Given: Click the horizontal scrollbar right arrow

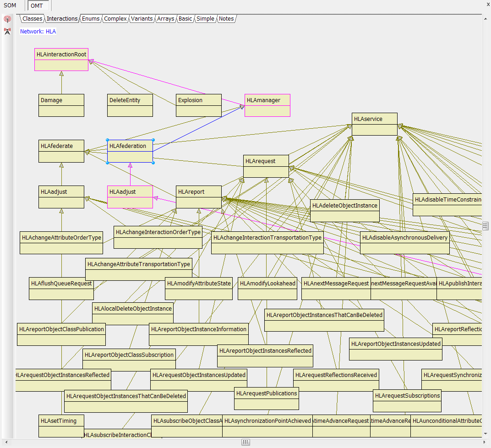Looking at the screenshot, I should [x=479, y=442].
